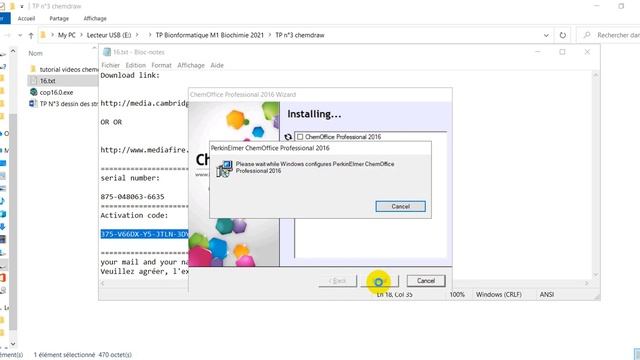Expand chevron after TP Bioinformatique breadcrumb
Image resolution: width=640 pixels, height=360 pixels.
point(270,35)
